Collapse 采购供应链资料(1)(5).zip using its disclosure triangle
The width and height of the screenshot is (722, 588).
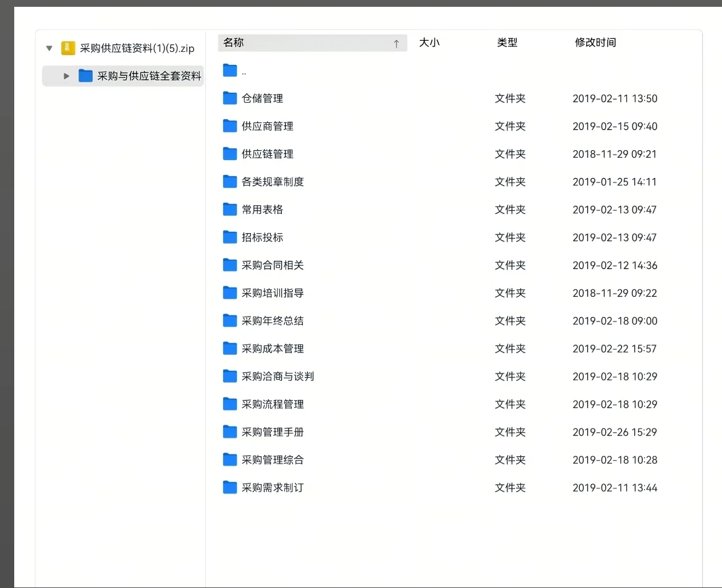(x=49, y=48)
